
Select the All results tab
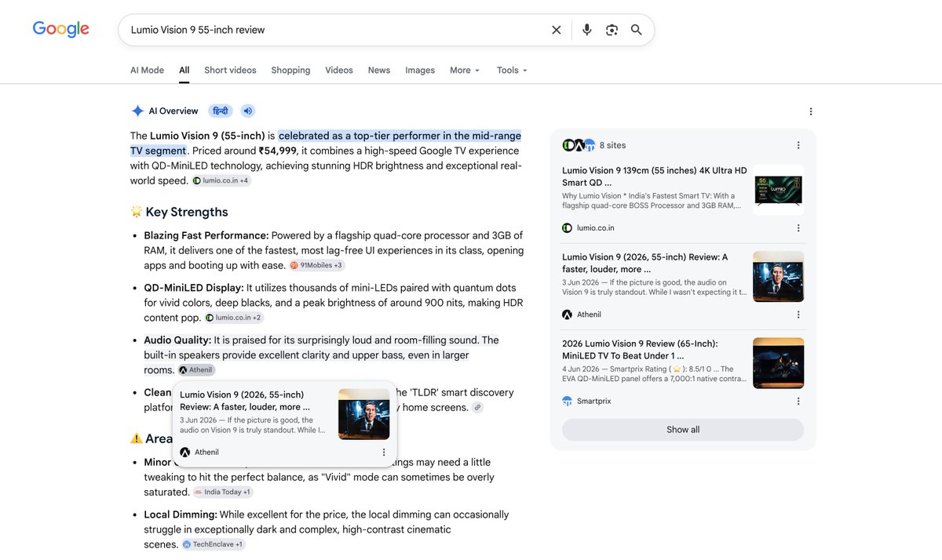pos(184,70)
